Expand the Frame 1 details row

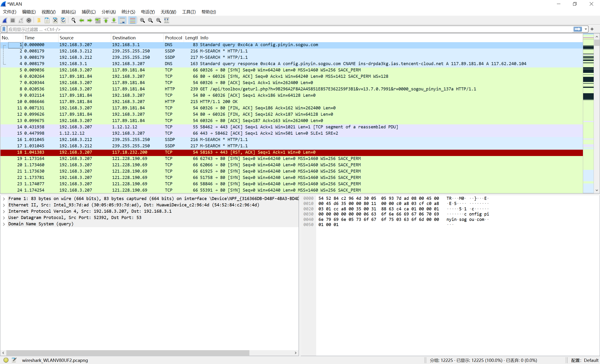pyautogui.click(x=4, y=199)
